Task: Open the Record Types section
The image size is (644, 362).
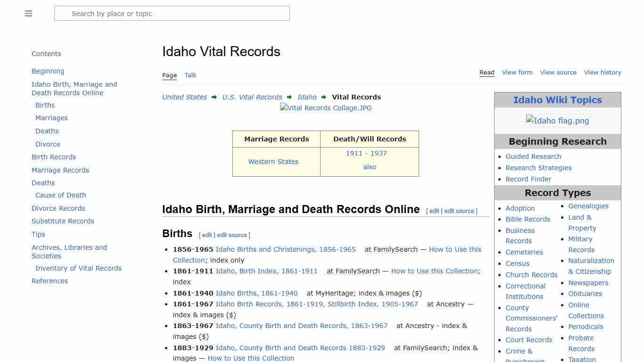Action: pyautogui.click(x=558, y=193)
